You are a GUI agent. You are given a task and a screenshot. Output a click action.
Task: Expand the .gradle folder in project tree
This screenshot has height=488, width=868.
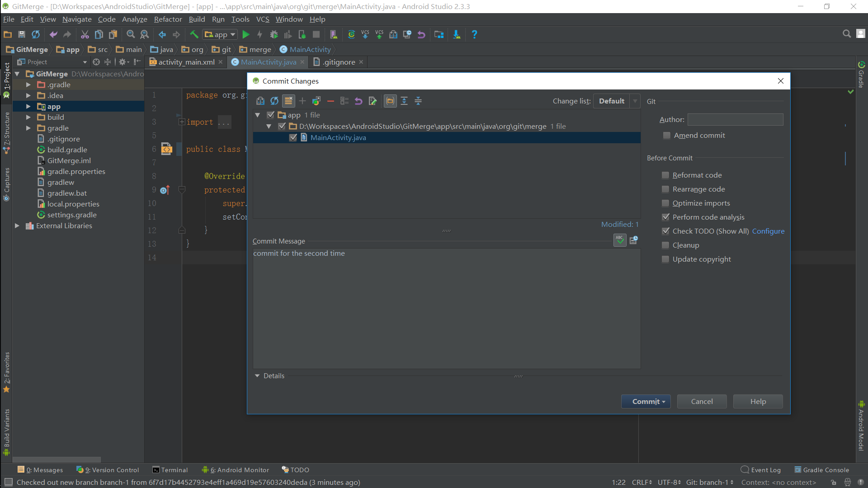click(28, 85)
